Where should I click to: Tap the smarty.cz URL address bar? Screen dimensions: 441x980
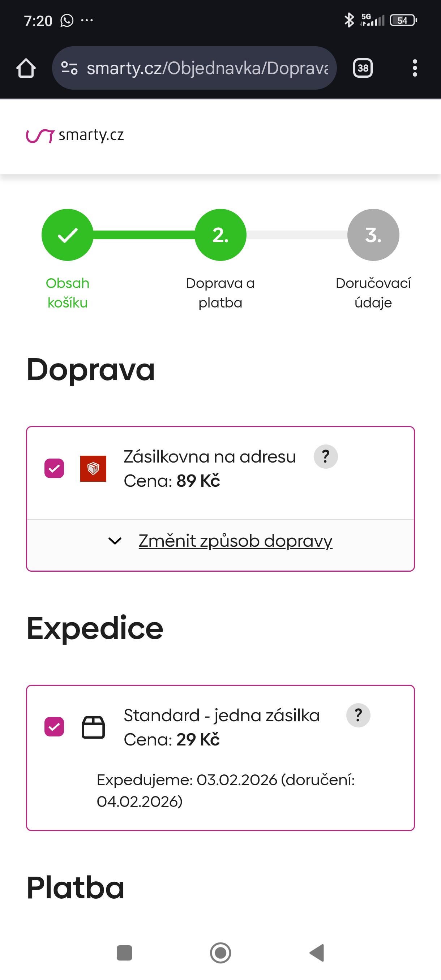pos(207,69)
